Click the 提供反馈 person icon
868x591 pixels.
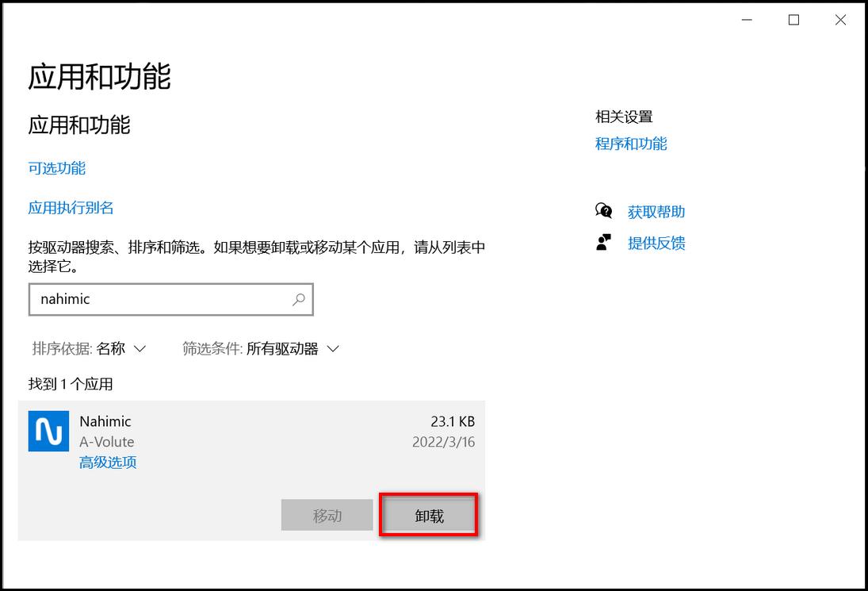(604, 243)
